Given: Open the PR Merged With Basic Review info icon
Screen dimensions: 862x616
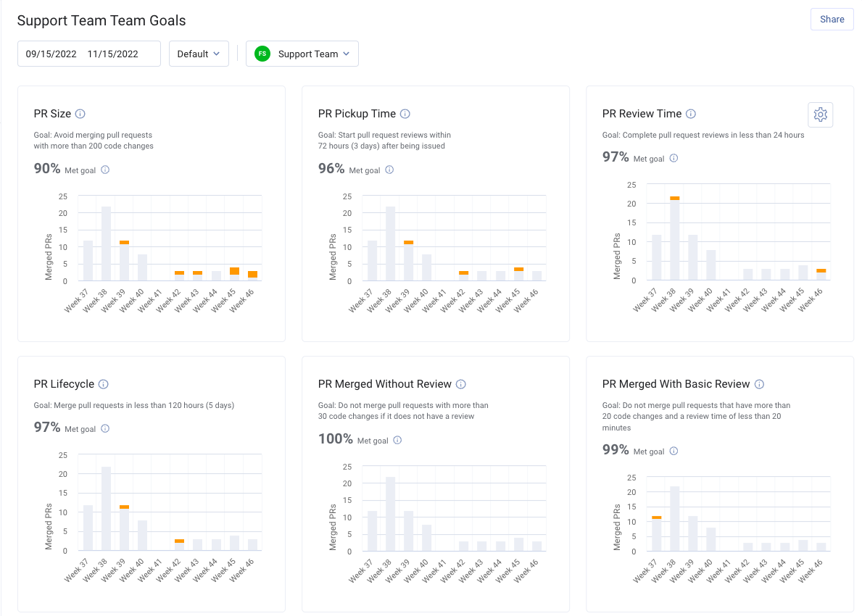Looking at the screenshot, I should point(759,384).
